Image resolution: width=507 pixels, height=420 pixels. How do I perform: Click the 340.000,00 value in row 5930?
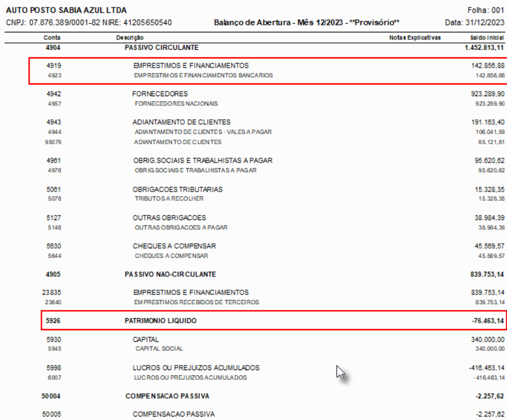tap(488, 339)
